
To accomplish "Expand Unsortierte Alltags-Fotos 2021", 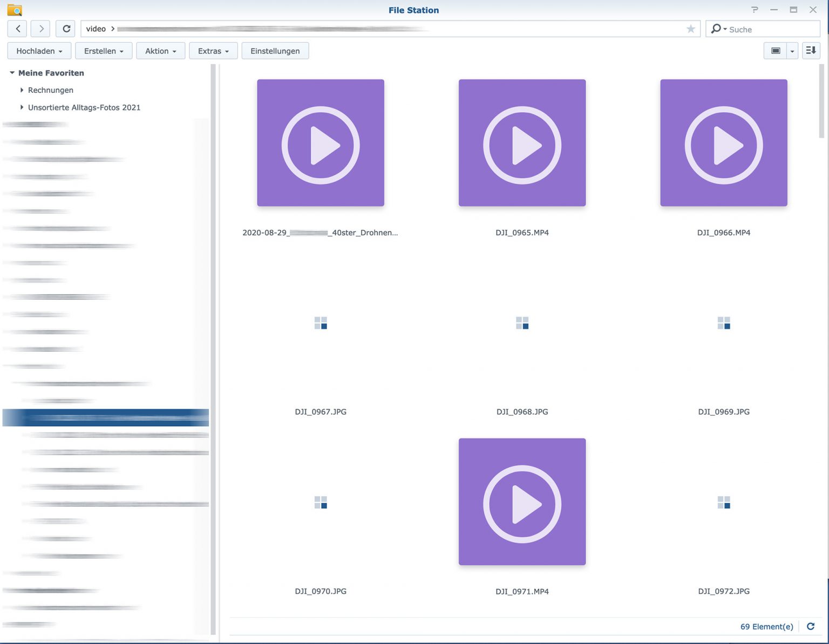I will tap(22, 107).
